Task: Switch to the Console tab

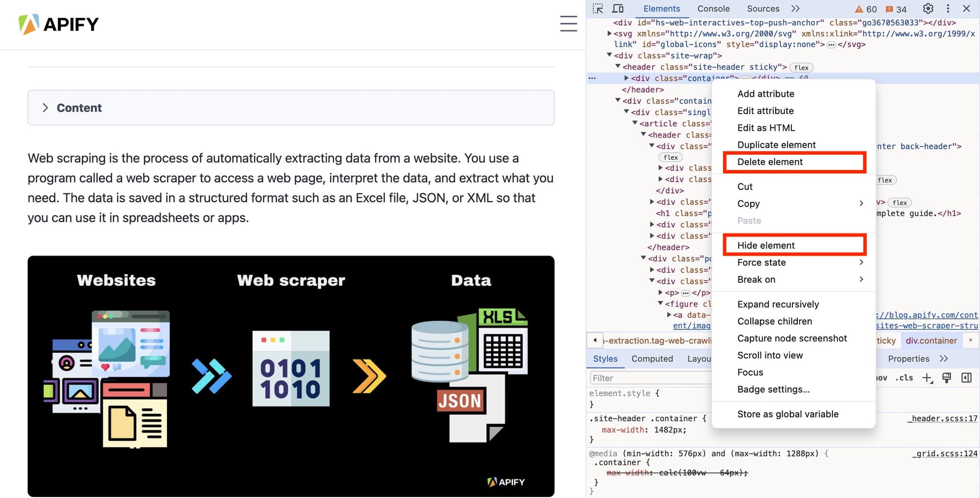Action: click(713, 8)
